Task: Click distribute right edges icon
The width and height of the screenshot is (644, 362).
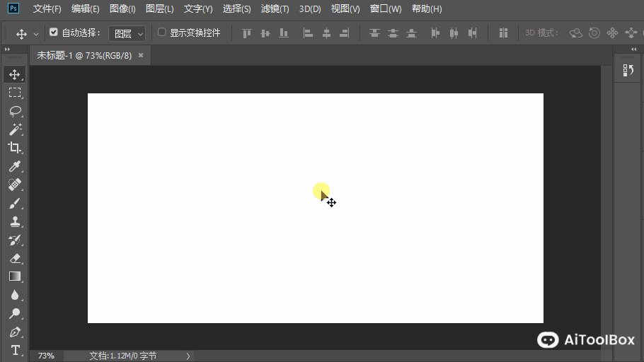Action: 472,33
